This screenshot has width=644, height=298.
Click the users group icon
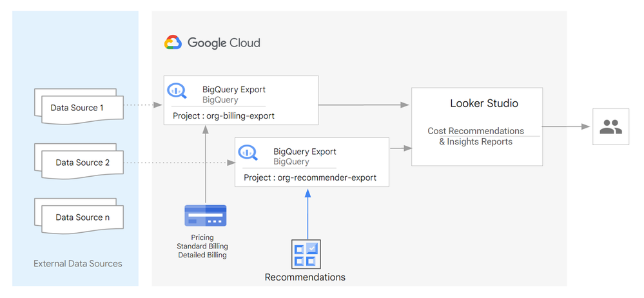(x=610, y=126)
